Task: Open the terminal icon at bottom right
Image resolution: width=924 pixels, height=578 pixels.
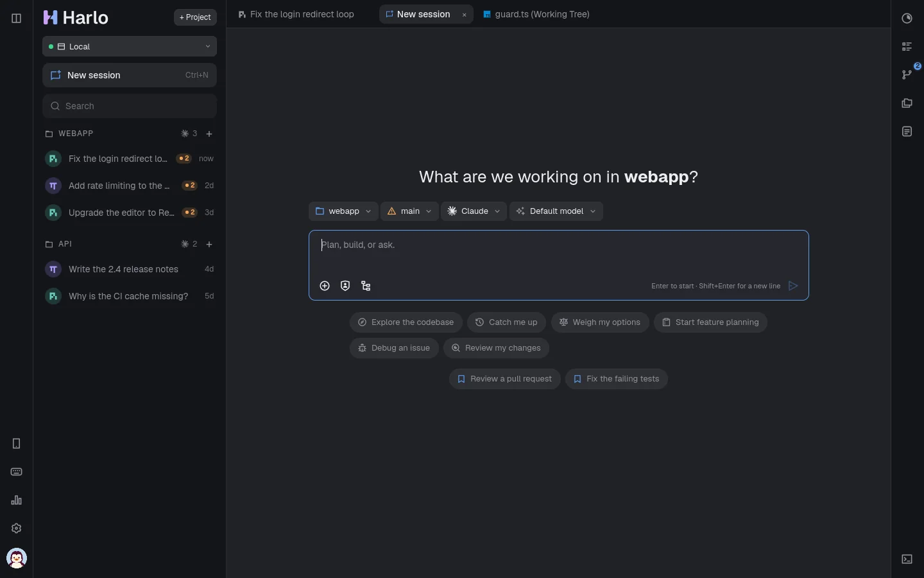Action: tap(907, 559)
